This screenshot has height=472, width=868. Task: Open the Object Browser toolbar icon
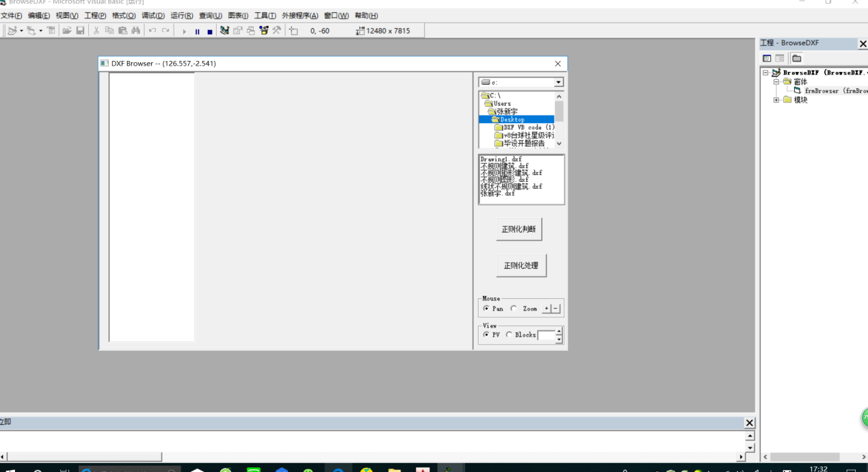pyautogui.click(x=263, y=31)
